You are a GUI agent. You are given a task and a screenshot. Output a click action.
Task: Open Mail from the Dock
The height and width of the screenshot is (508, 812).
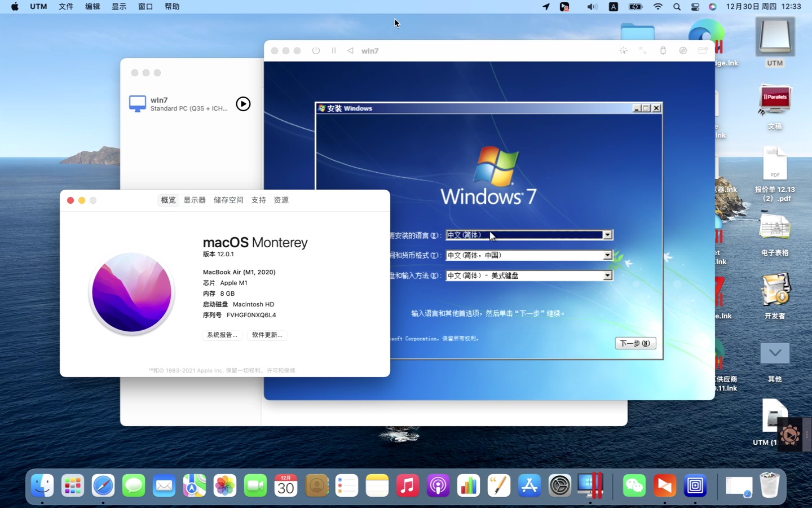[x=164, y=485]
